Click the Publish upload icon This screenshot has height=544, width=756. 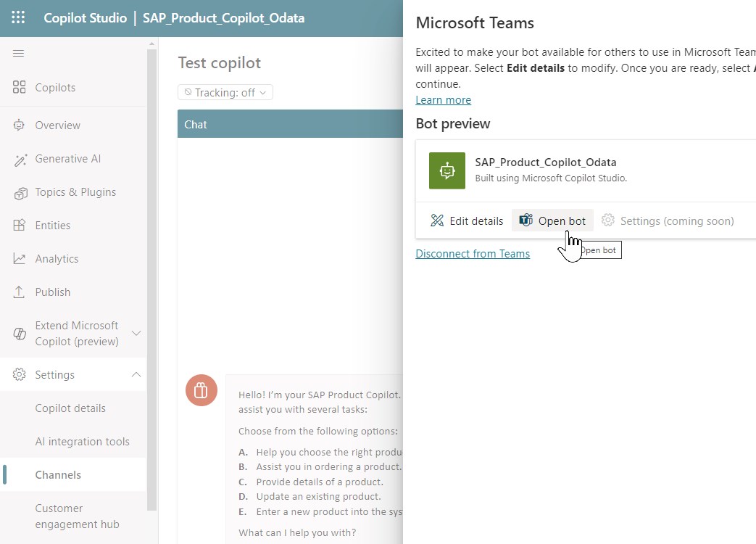[x=19, y=292]
